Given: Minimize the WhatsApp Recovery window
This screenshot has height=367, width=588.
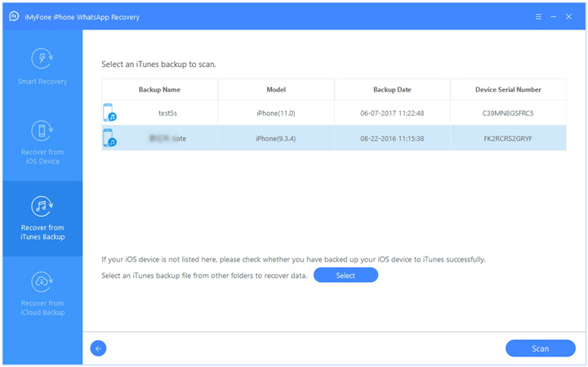Looking at the screenshot, I should (554, 16).
